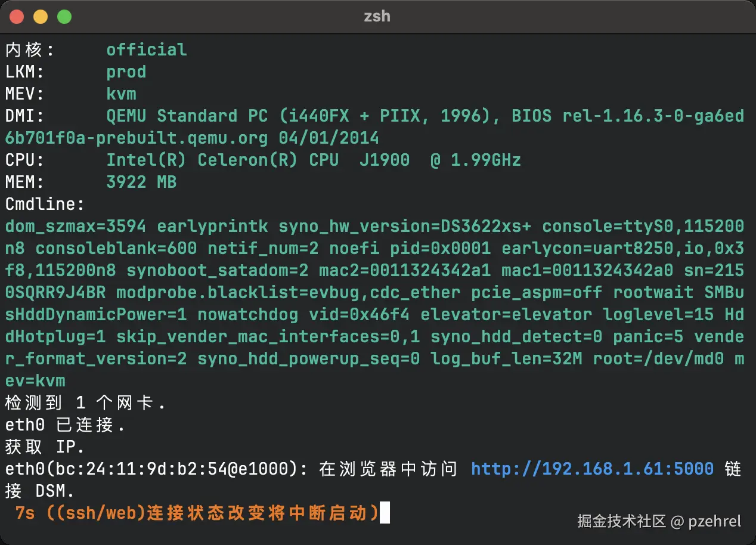Click 'synoboot_satadom=2' parameter text
This screenshot has height=545, width=756.
[218, 270]
